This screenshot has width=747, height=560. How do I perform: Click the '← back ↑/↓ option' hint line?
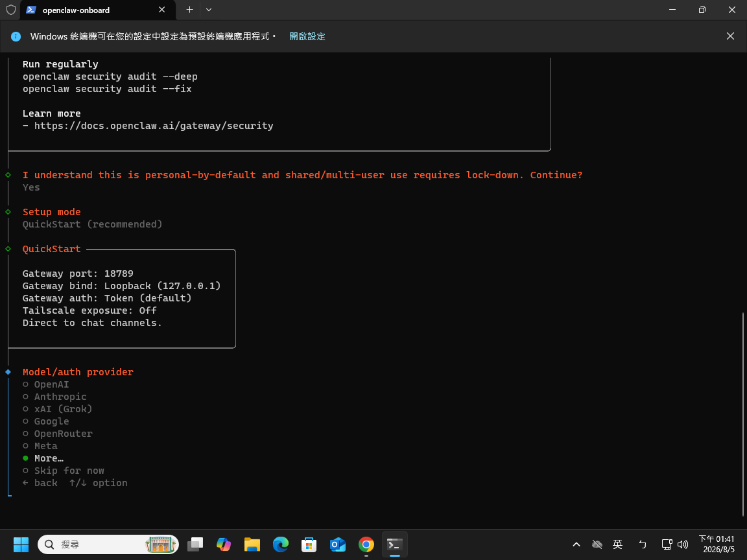(75, 483)
